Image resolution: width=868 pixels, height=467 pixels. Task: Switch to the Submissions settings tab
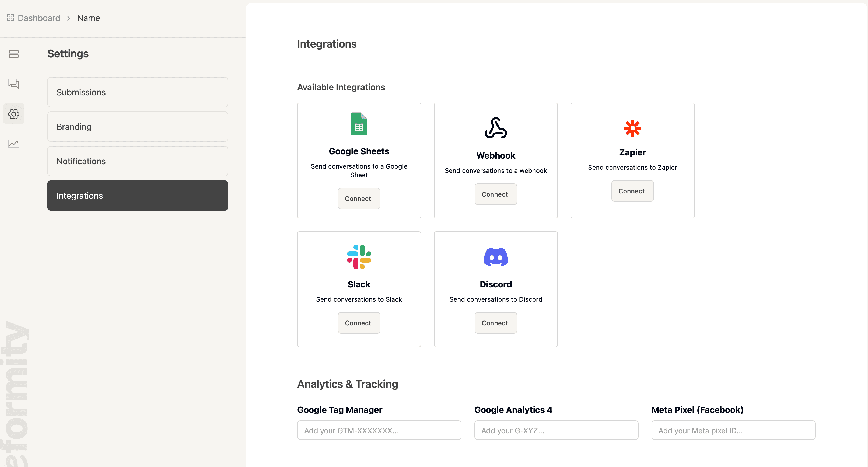138,92
